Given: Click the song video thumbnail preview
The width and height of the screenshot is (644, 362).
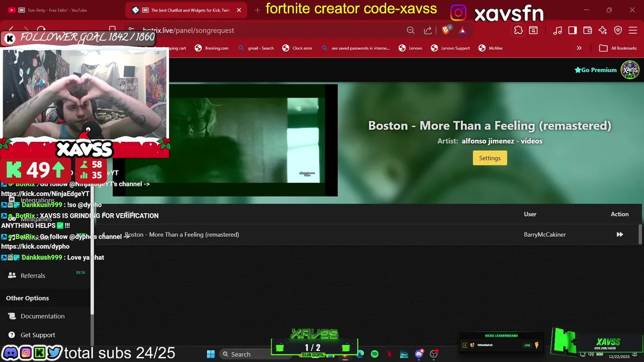Looking at the screenshot, I should click(x=225, y=140).
